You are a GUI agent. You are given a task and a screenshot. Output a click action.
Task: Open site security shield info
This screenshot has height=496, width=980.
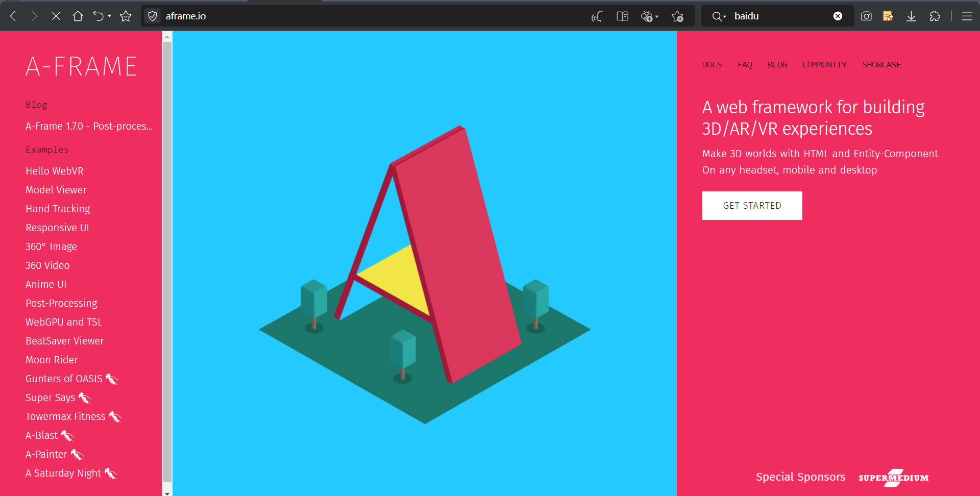(x=153, y=16)
